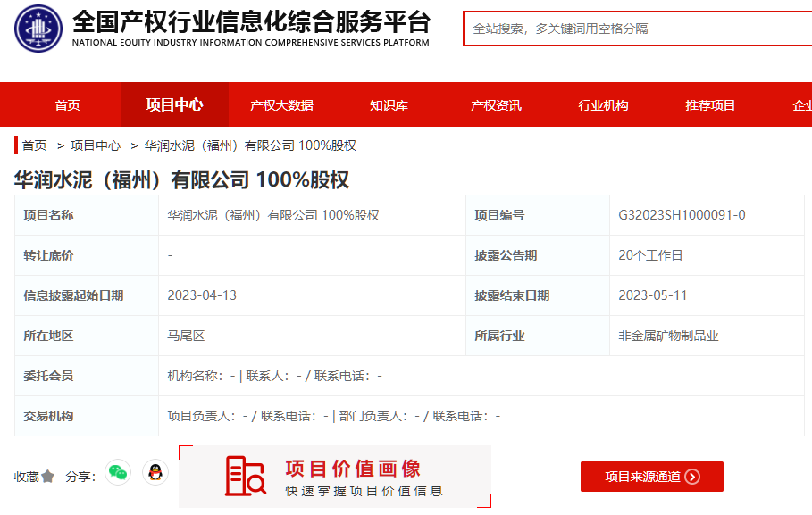Viewport: 812px width, 515px height.
Task: Open the 产权大数据 nav tab
Action: (x=281, y=105)
